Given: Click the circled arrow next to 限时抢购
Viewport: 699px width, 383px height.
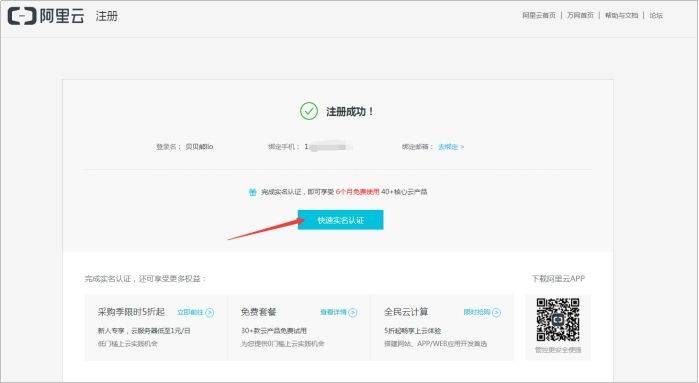Looking at the screenshot, I should 496,313.
